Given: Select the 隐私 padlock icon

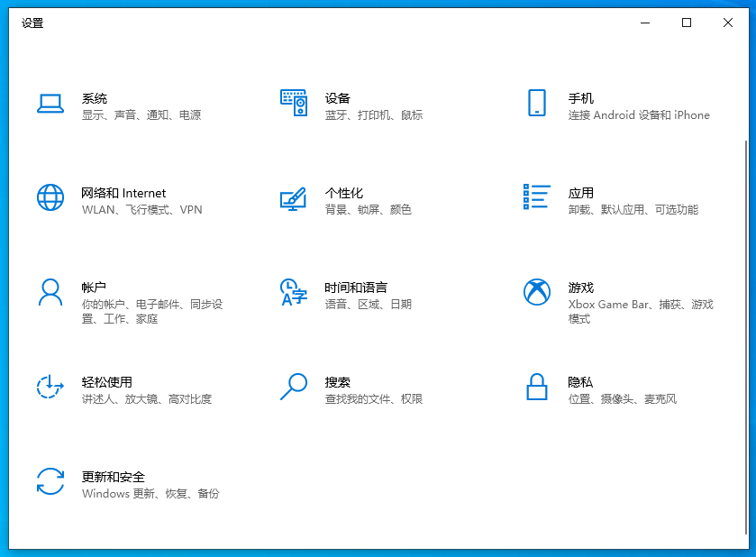Looking at the screenshot, I should pos(537,387).
